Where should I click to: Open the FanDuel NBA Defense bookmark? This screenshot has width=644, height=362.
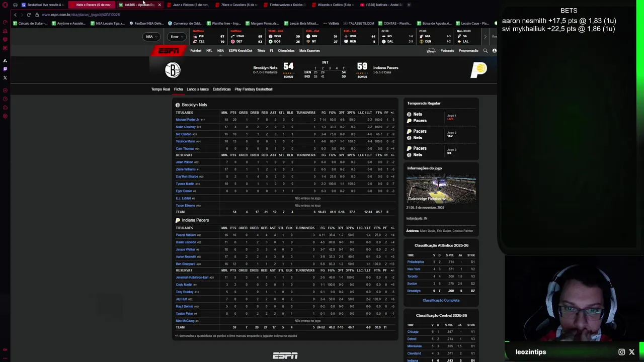pyautogui.click(x=146, y=23)
